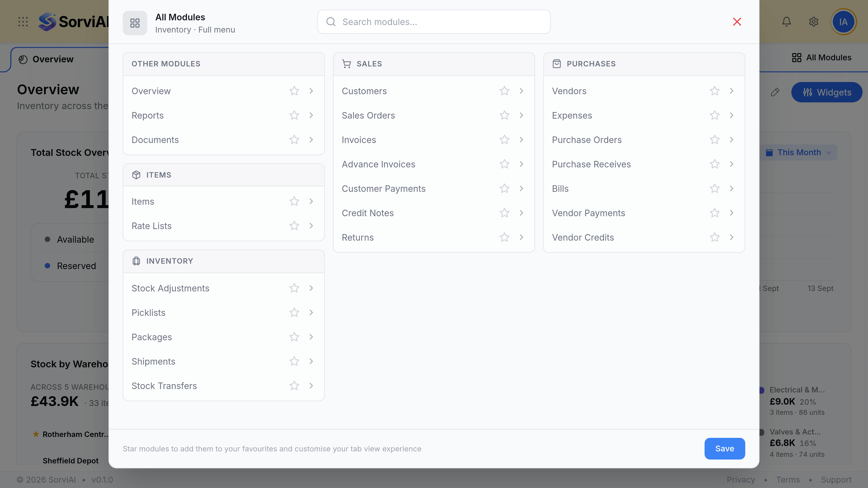Open the app launcher dots grid
The image size is (868, 488).
click(x=23, y=22)
